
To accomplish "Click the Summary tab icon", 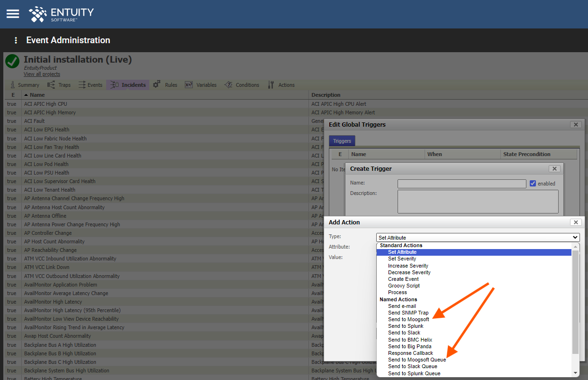I will coord(13,85).
